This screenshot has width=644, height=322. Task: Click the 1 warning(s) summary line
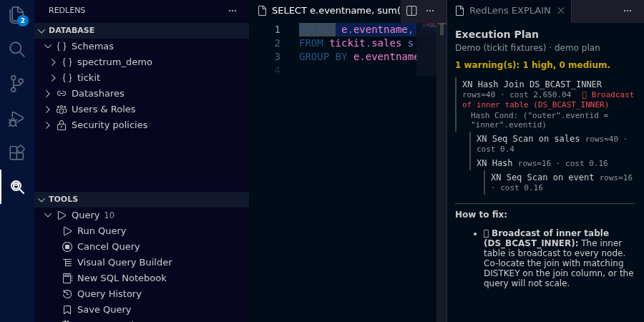point(532,65)
